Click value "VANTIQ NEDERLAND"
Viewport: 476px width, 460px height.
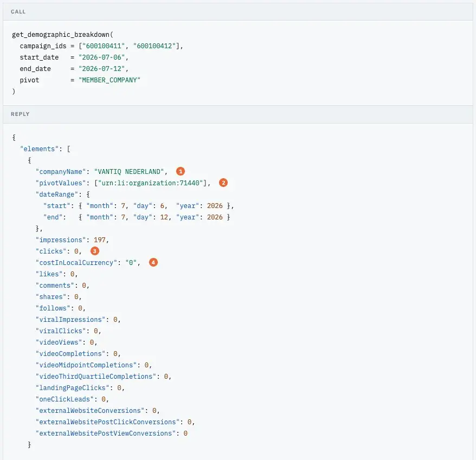tap(129, 172)
